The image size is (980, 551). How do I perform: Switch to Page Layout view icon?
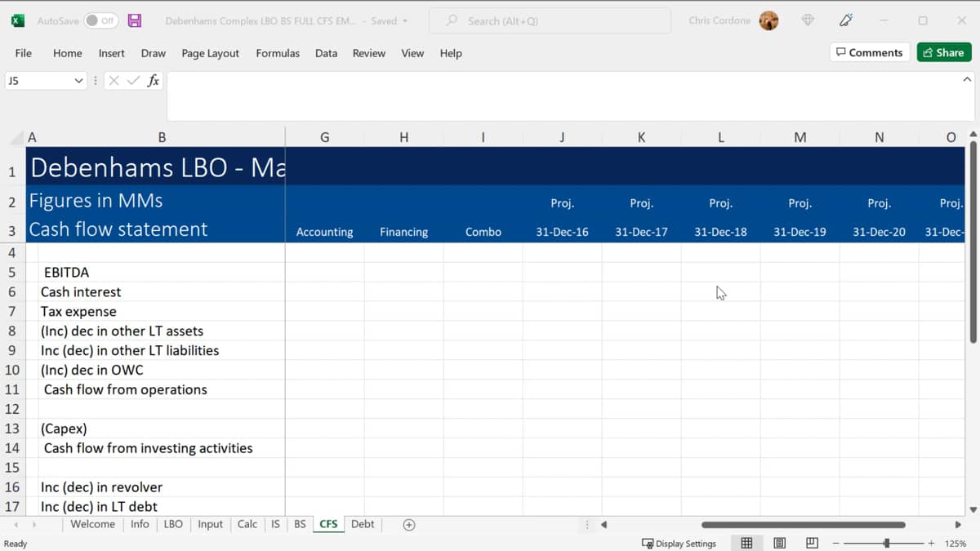point(779,543)
